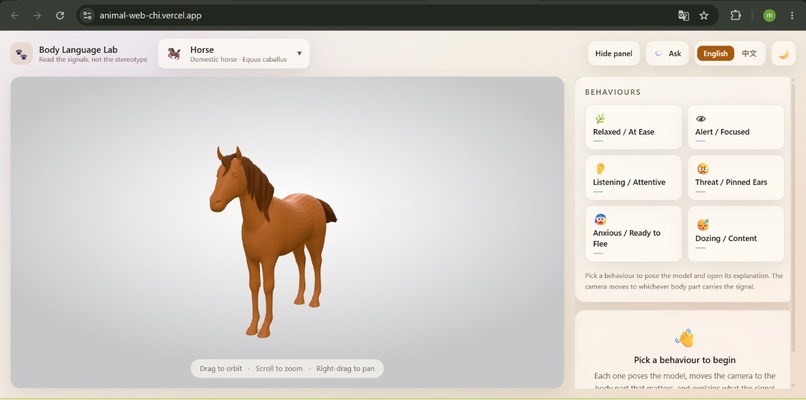
Task: Toggle dark mode with the moon icon
Action: (783, 53)
